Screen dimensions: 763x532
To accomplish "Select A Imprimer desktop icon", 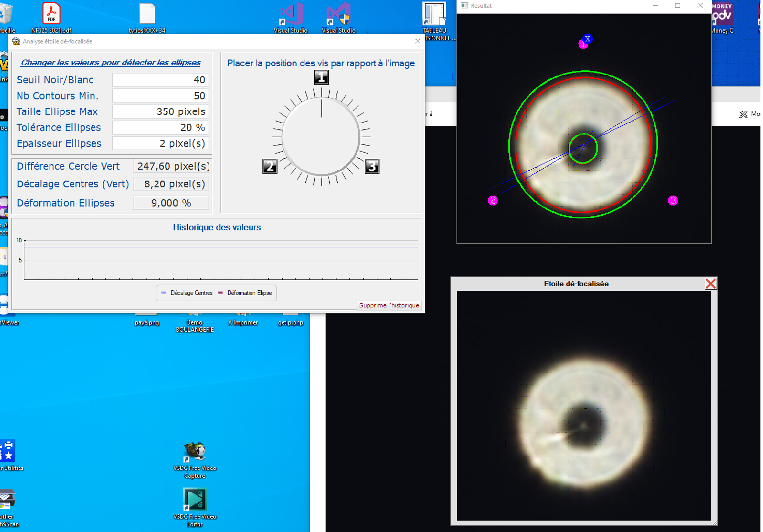I will [243, 318].
